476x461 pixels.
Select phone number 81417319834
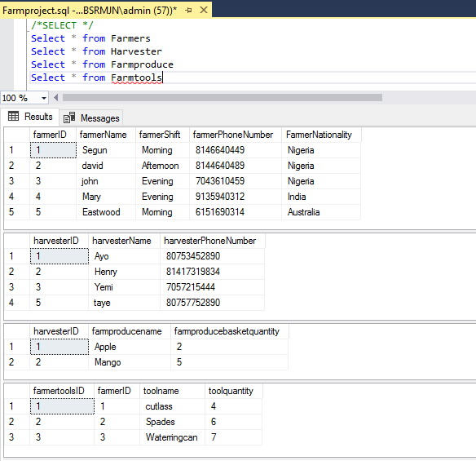(213, 272)
